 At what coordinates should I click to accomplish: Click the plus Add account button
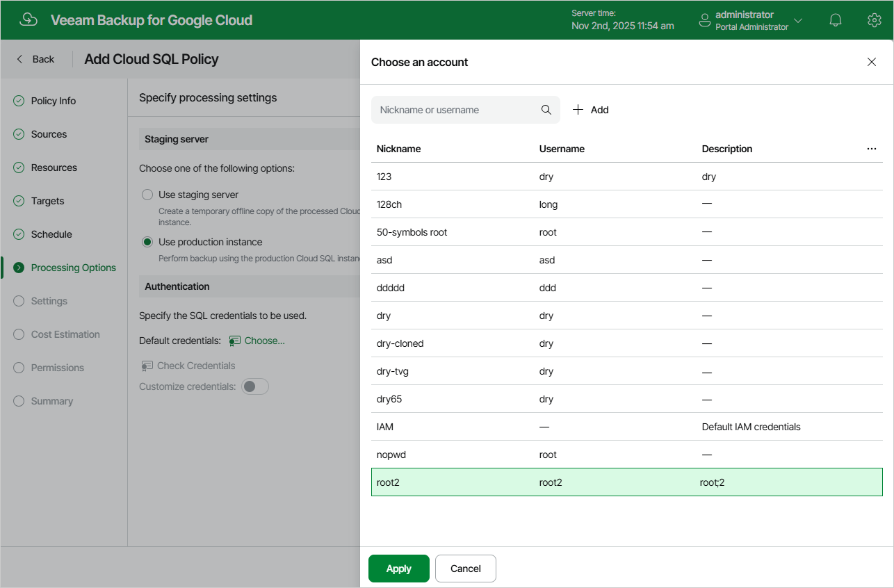[590, 110]
